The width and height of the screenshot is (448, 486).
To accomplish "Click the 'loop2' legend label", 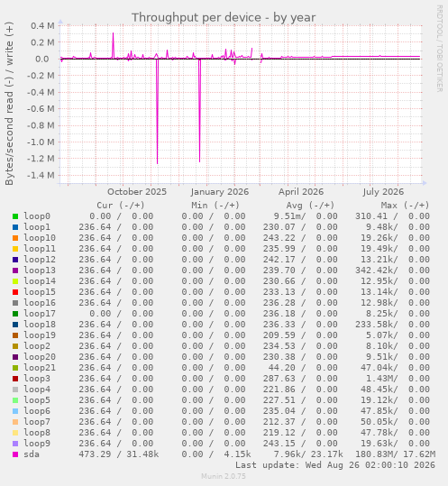I will click(37, 346).
